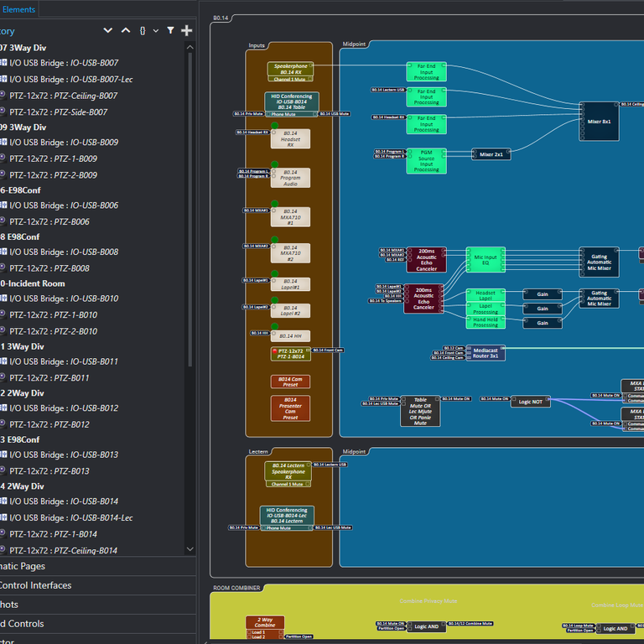
Task: Select the 2 Way Combine block
Action: 265,627
